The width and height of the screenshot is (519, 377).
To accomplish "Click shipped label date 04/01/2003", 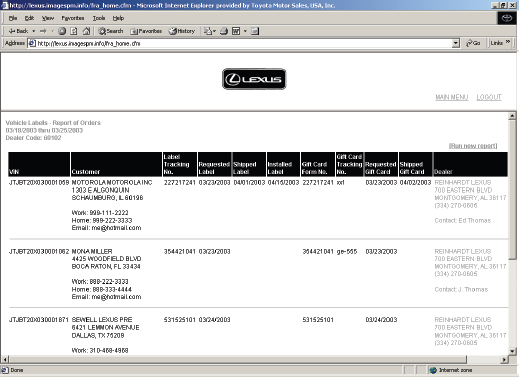I will pos(249,183).
